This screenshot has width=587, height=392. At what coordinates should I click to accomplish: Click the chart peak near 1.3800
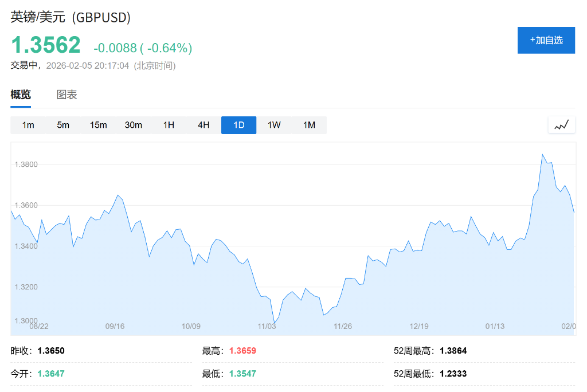[542, 155]
